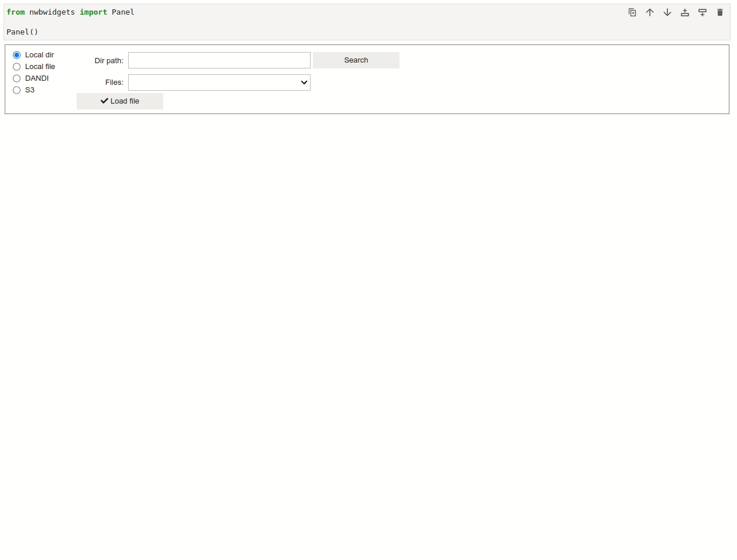Choose the DANDI source radio option
Viewport: 737px width, 560px height.
[x=17, y=78]
